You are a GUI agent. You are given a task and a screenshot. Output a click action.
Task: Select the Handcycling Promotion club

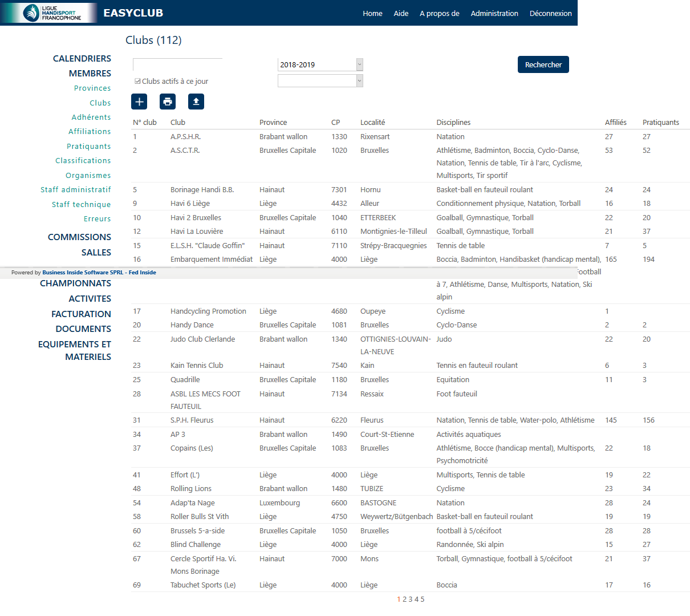click(x=208, y=311)
